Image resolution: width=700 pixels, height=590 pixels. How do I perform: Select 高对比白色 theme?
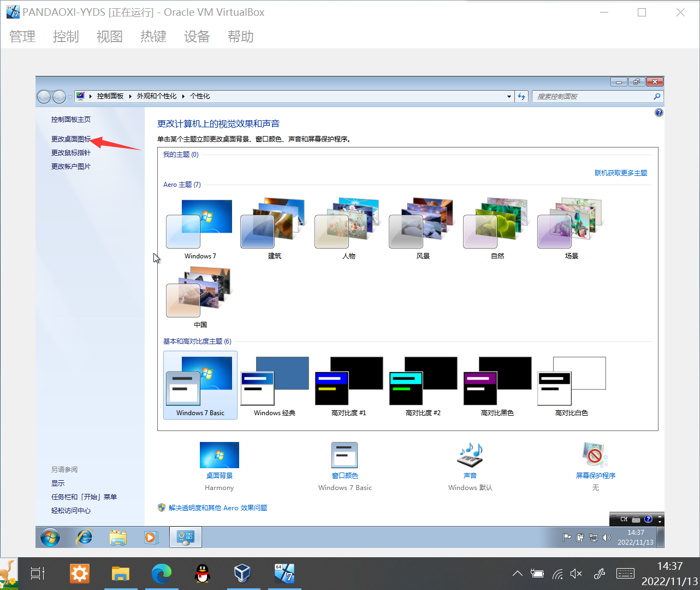[x=571, y=385]
